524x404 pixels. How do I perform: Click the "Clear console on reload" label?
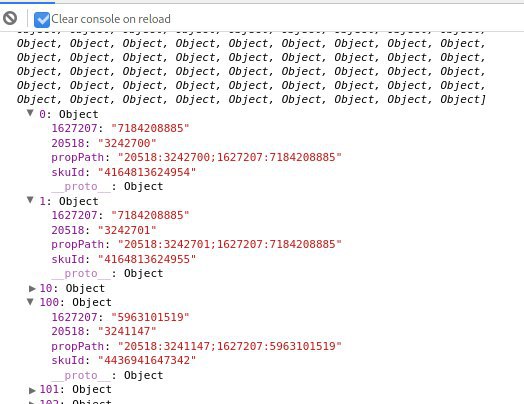coord(111,19)
